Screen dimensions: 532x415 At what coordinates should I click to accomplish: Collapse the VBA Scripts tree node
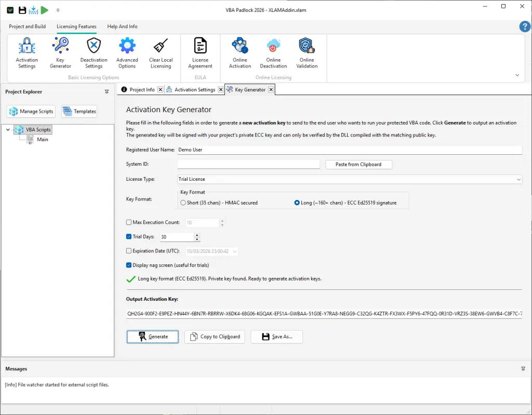[7, 129]
